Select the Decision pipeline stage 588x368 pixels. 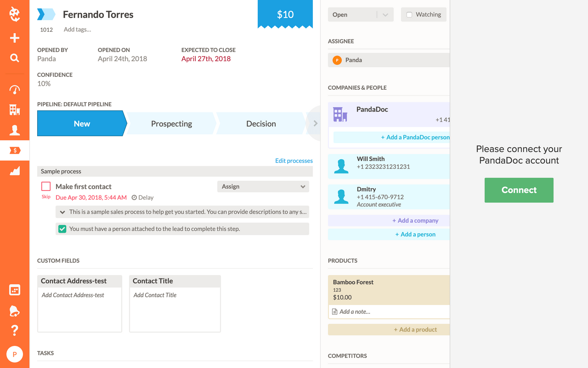tap(261, 123)
